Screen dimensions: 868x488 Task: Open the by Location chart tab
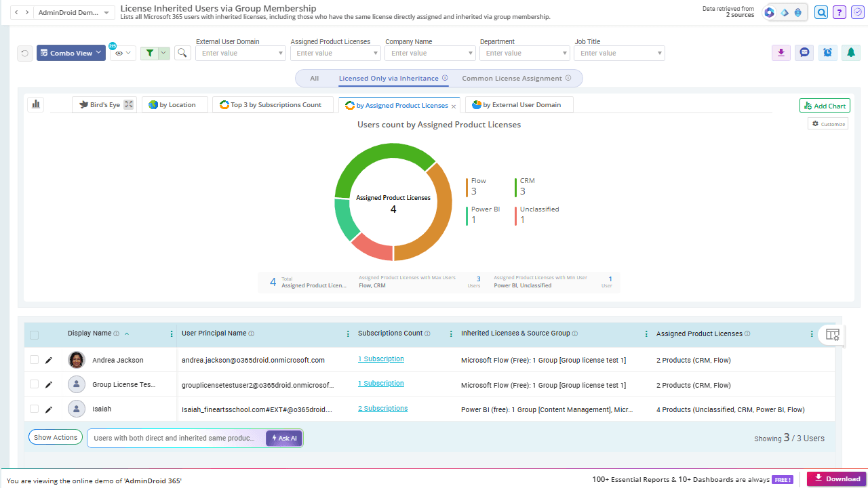(174, 104)
